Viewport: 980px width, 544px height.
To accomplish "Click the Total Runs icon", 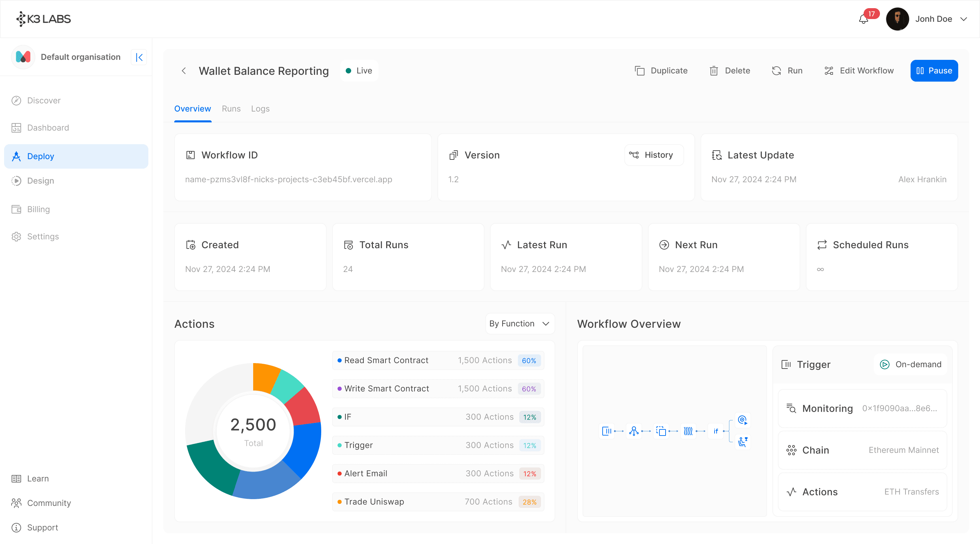I will (x=348, y=245).
